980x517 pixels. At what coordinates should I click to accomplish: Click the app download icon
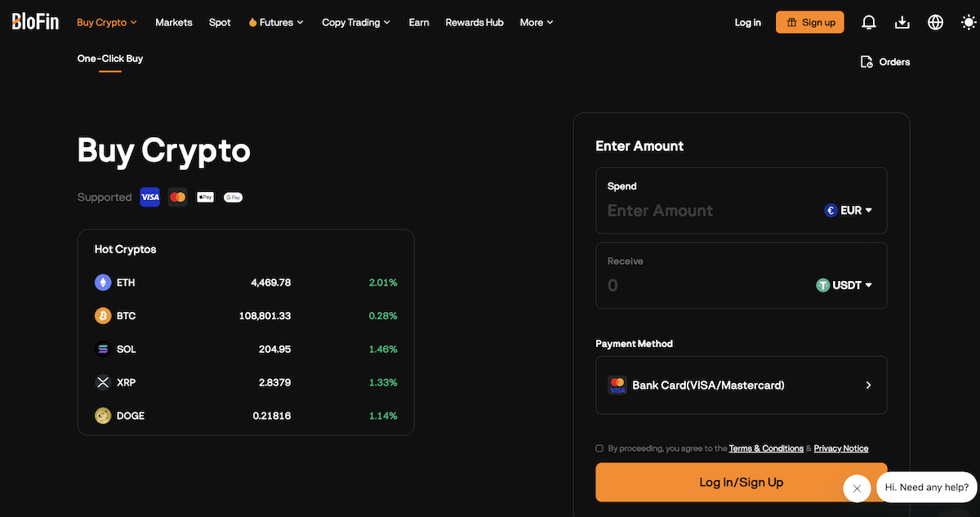click(902, 22)
